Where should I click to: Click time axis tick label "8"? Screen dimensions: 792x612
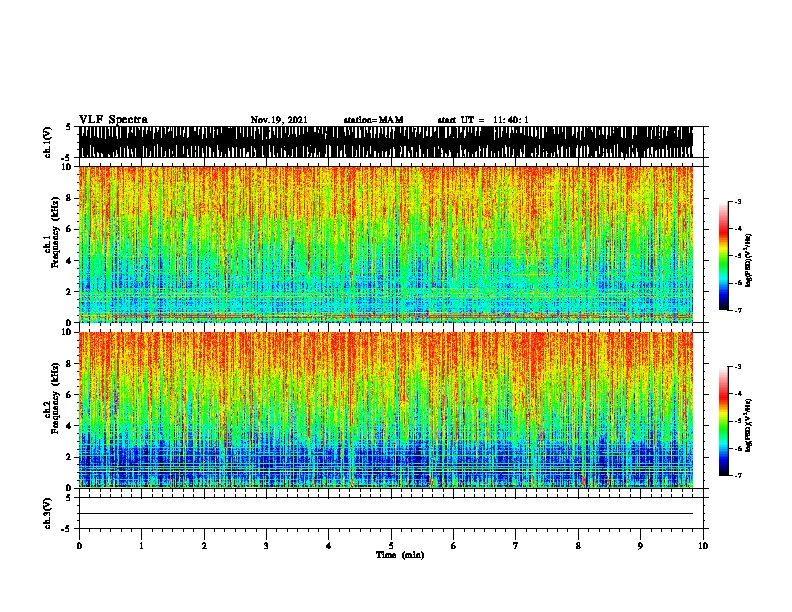578,545
